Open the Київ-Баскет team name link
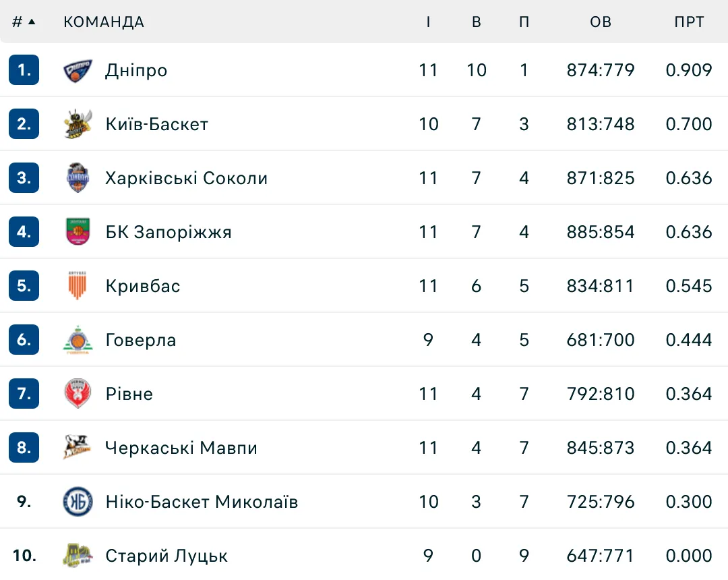Image resolution: width=728 pixels, height=580 pixels. 157,124
